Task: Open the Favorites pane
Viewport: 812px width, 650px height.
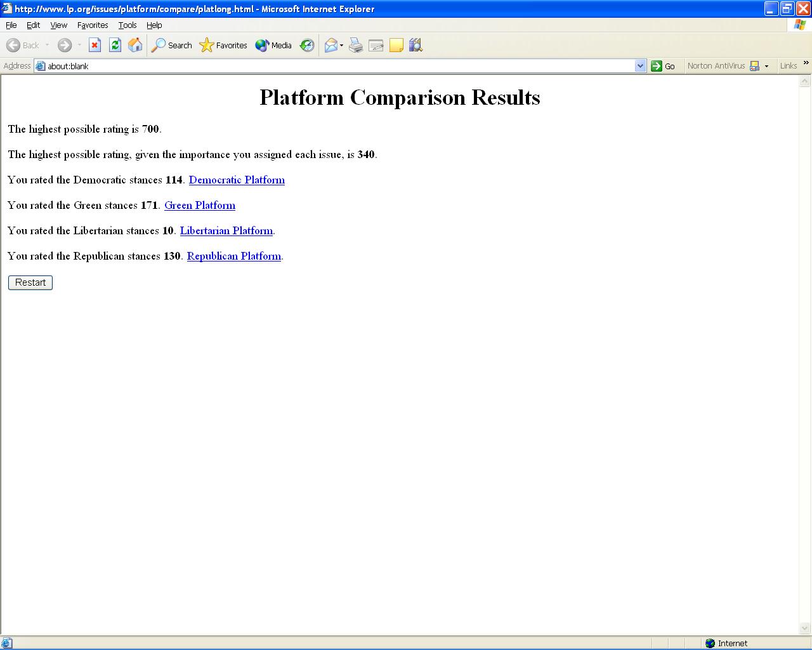Action: tap(223, 45)
